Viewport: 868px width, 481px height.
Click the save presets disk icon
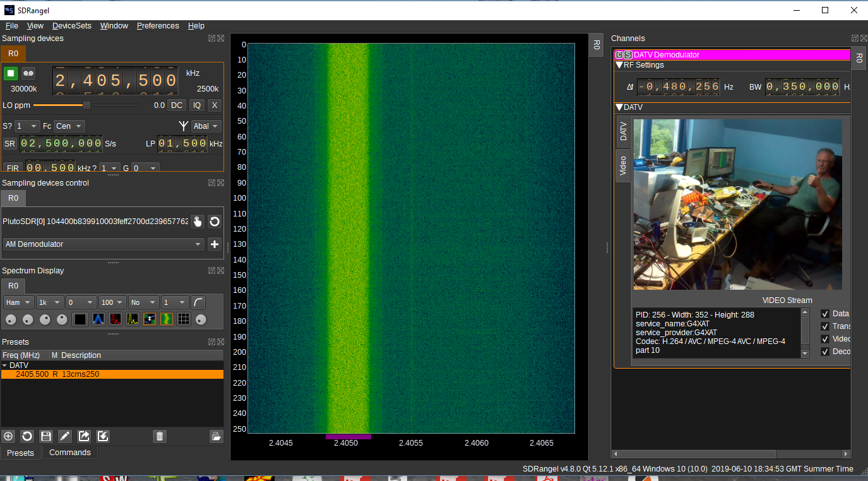click(x=45, y=436)
